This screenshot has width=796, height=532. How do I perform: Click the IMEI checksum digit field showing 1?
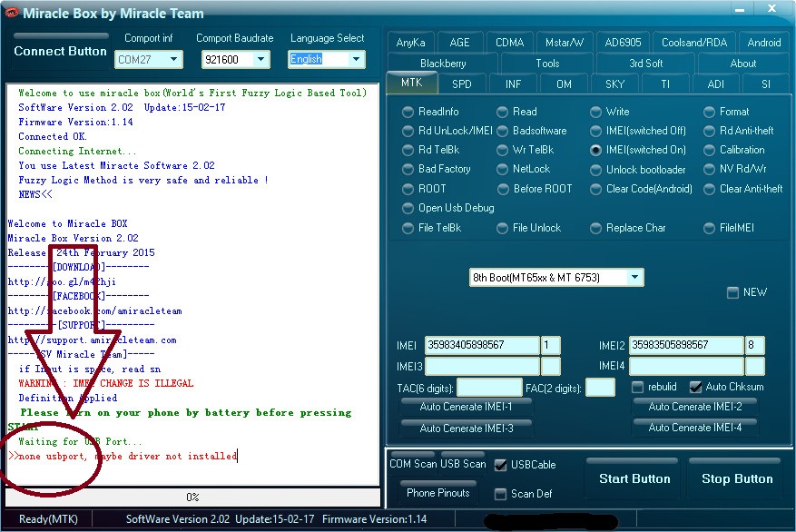click(551, 345)
